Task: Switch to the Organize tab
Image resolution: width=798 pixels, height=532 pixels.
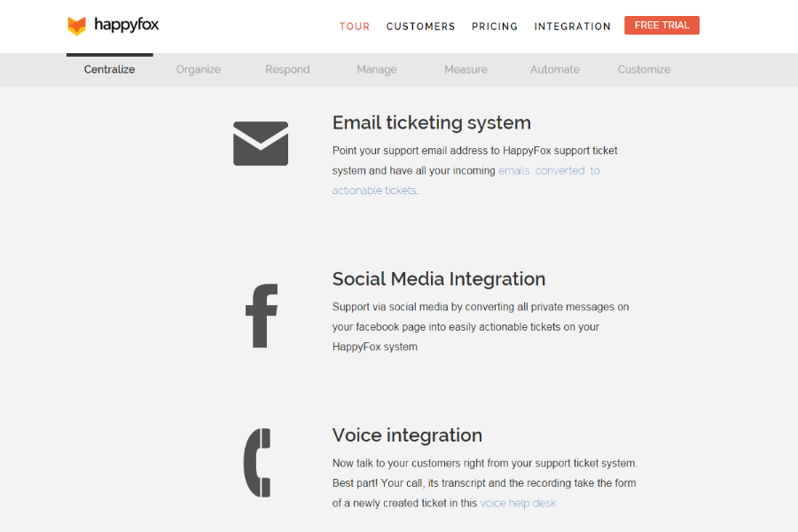Action: tap(199, 69)
